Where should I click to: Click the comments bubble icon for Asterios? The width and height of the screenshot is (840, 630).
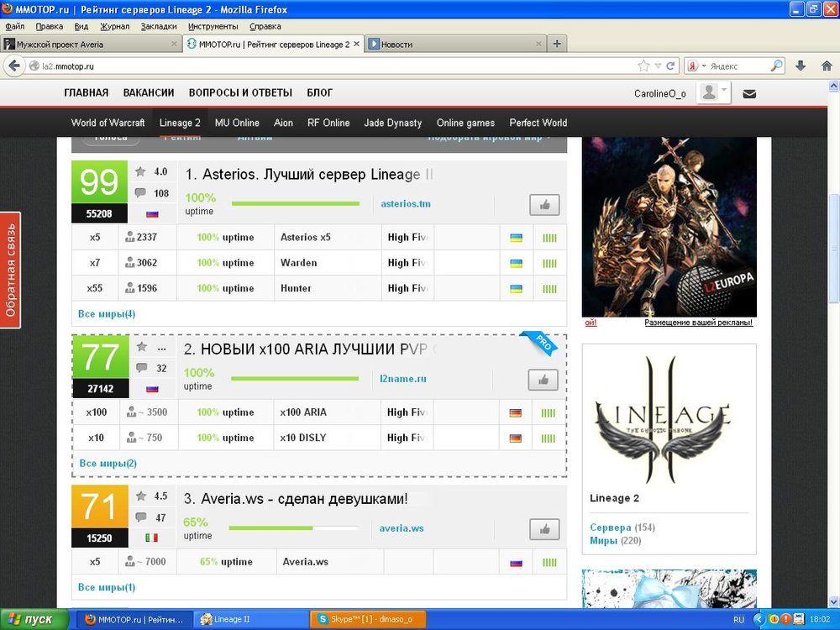[x=140, y=193]
